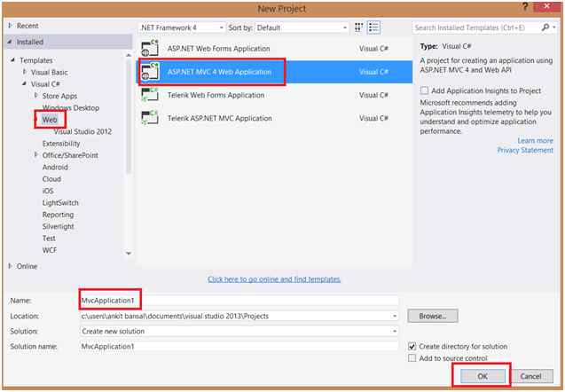Expand the Office/SharePoint node arrow
The image size is (565, 392).
(36, 154)
